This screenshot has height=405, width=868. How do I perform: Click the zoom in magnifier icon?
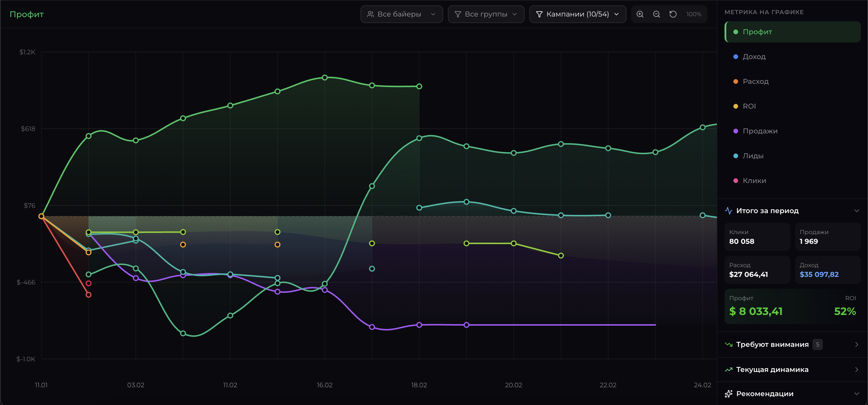(640, 14)
